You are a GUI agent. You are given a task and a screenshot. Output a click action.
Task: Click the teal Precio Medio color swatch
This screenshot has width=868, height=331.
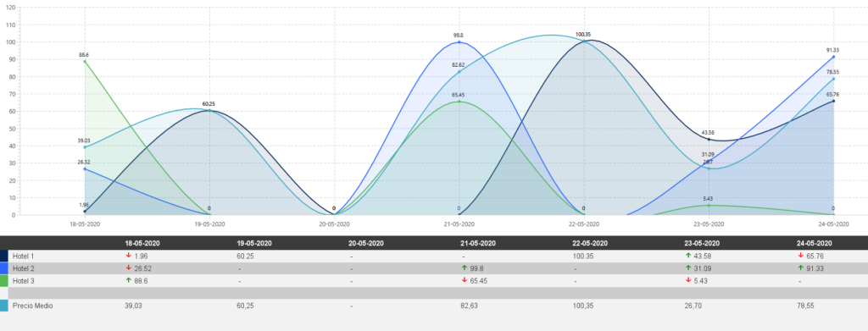point(4,306)
